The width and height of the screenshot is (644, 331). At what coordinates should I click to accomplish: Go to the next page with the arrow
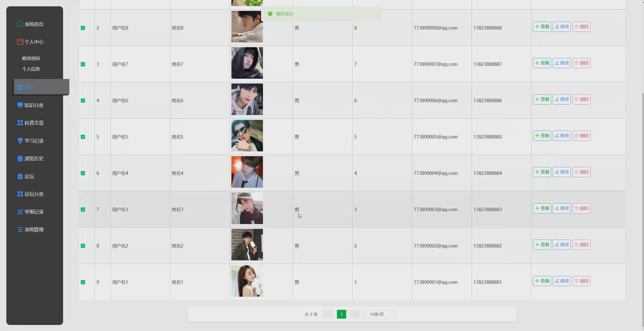tap(355, 314)
